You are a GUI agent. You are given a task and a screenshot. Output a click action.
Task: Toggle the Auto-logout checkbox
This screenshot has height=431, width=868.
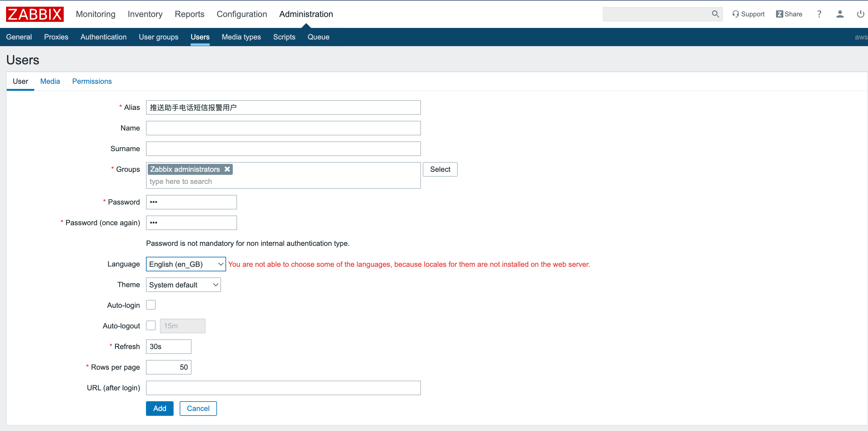tap(151, 325)
